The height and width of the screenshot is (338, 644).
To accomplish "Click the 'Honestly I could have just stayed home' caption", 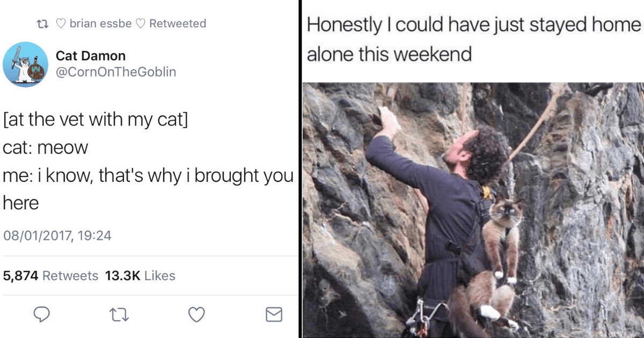I will (474, 24).
